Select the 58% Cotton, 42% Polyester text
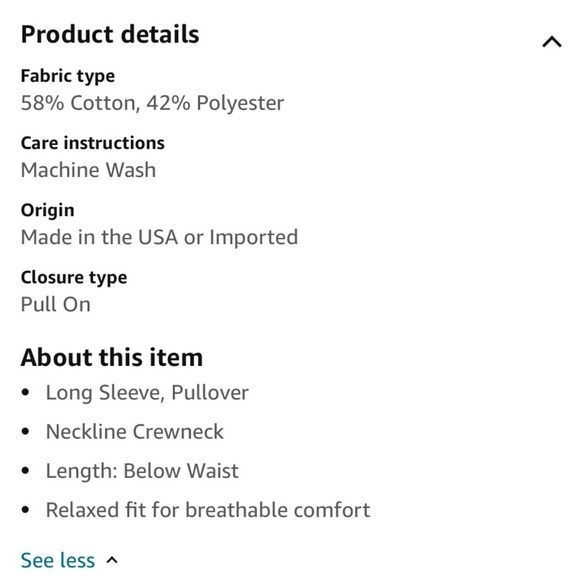The width and height of the screenshot is (580, 580). click(152, 103)
